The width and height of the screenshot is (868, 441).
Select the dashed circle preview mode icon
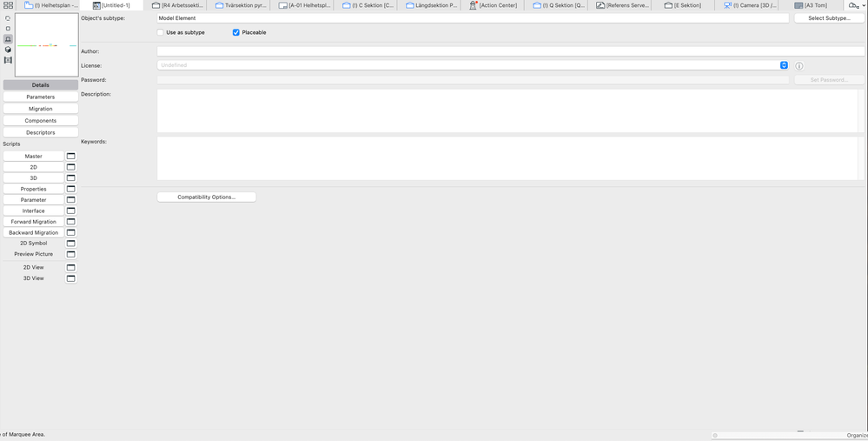pyautogui.click(x=8, y=18)
